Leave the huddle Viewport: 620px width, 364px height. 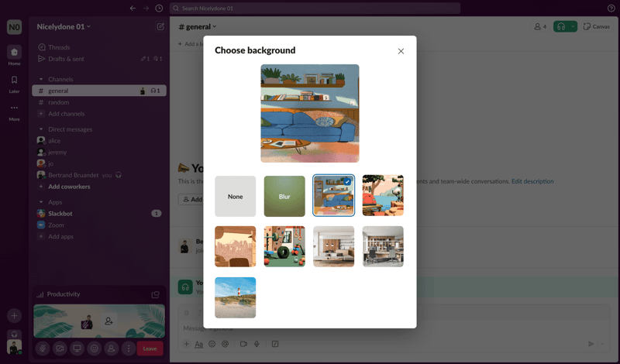coord(150,349)
